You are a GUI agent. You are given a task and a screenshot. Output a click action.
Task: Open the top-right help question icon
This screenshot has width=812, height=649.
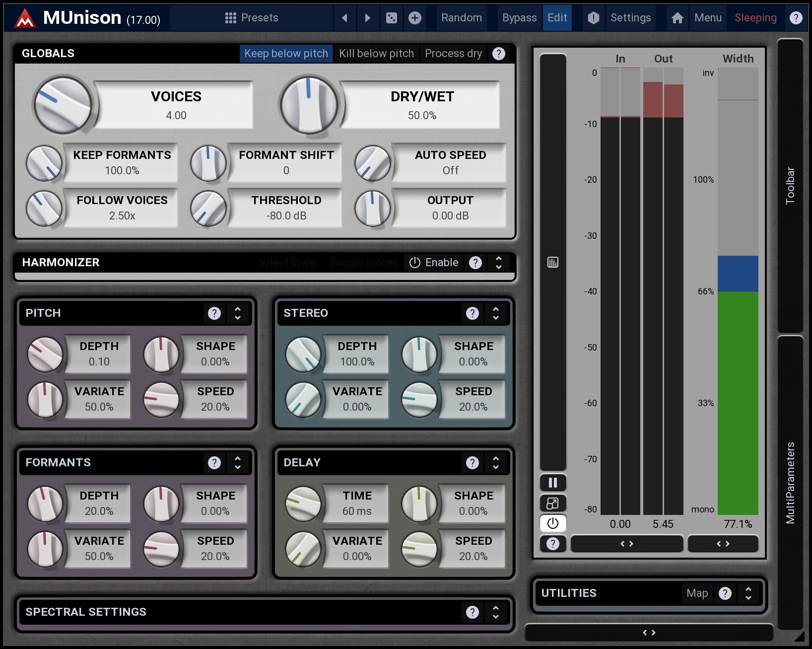pos(796,18)
